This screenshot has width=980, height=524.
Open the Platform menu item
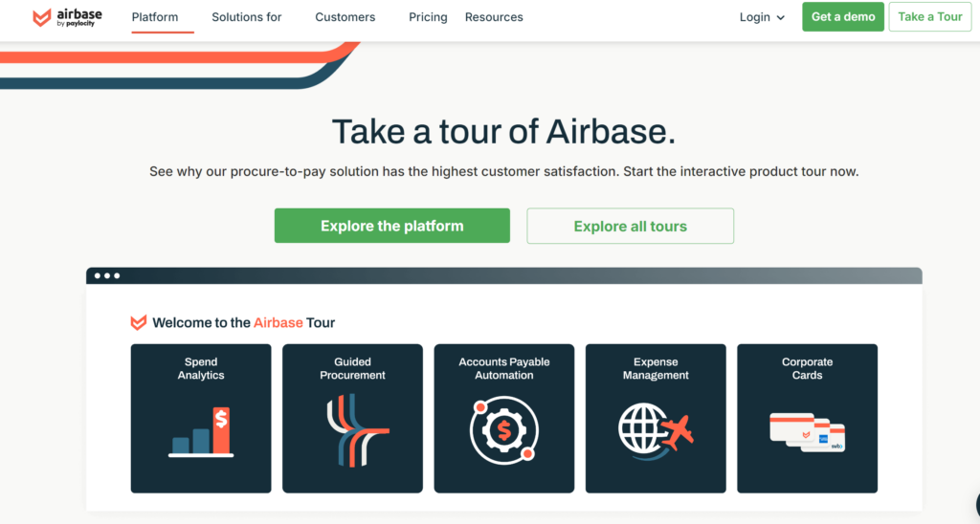155,17
